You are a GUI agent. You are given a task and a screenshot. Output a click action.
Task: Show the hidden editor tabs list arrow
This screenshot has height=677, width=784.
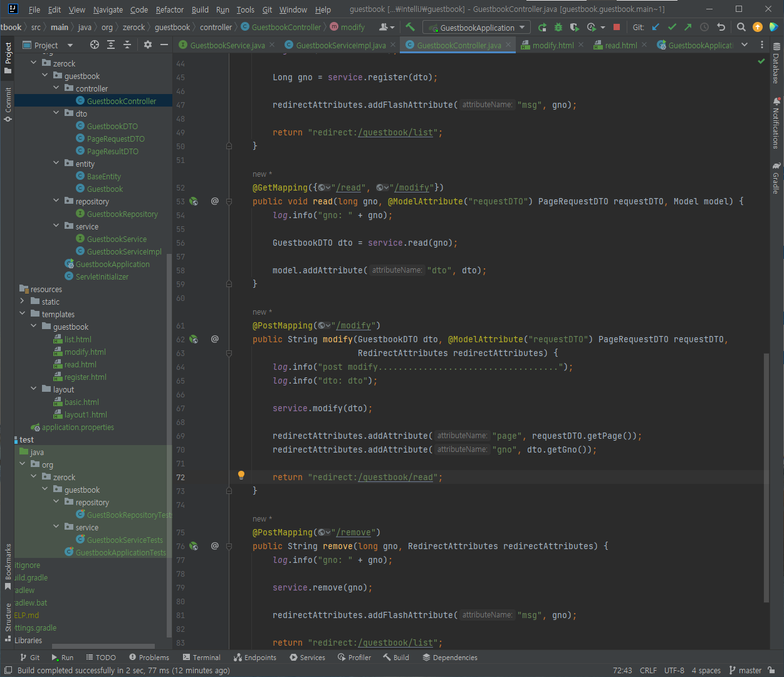(745, 45)
